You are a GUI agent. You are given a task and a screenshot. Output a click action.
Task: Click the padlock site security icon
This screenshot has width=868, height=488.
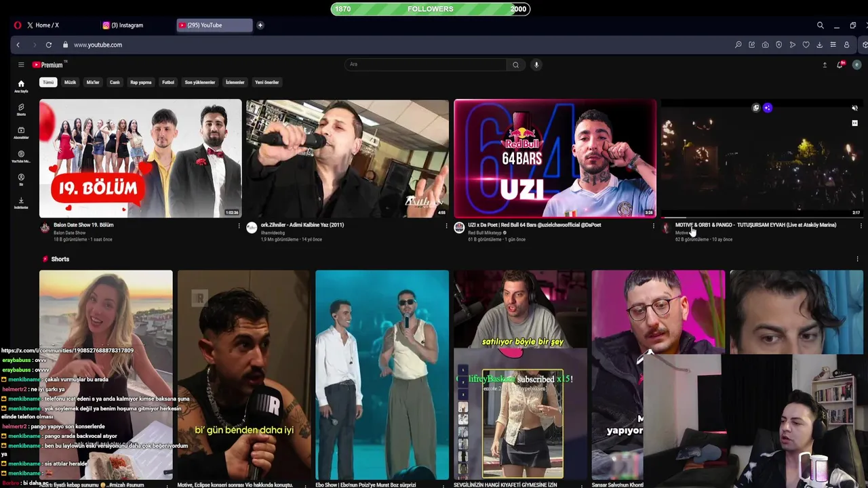[65, 45]
